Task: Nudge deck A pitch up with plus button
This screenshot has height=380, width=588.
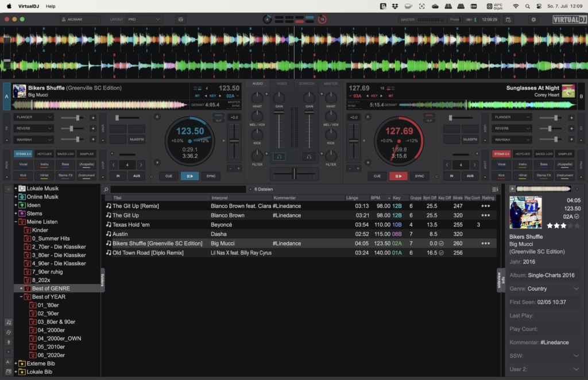Action: (x=238, y=169)
